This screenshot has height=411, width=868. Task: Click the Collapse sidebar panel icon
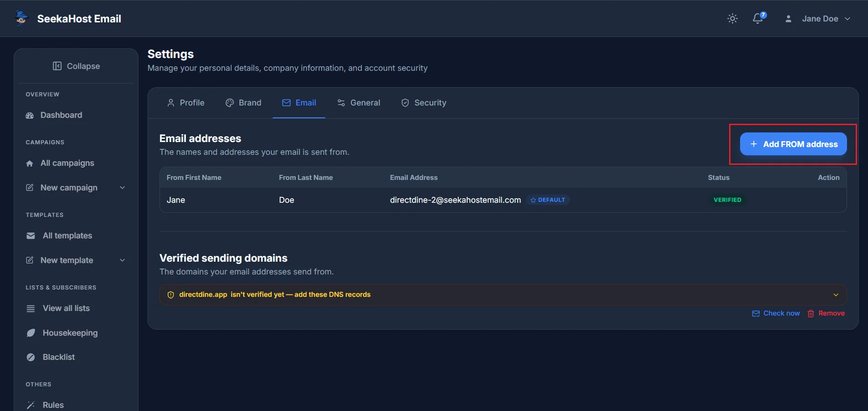coord(57,66)
